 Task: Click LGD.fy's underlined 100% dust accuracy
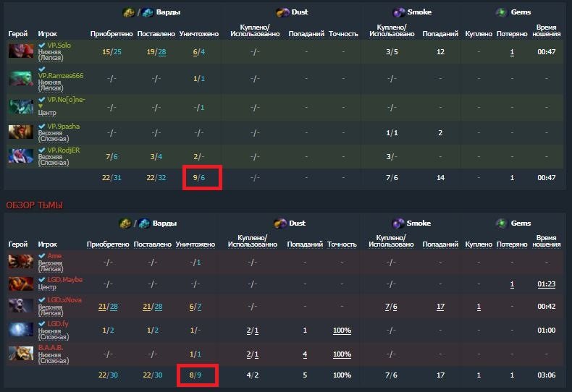pyautogui.click(x=342, y=331)
